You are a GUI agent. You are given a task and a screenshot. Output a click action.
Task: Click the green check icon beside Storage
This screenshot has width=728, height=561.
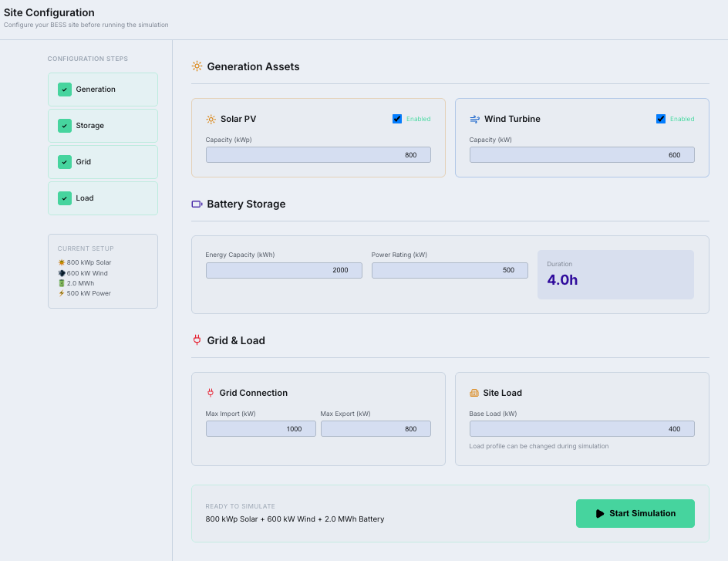pyautogui.click(x=65, y=125)
